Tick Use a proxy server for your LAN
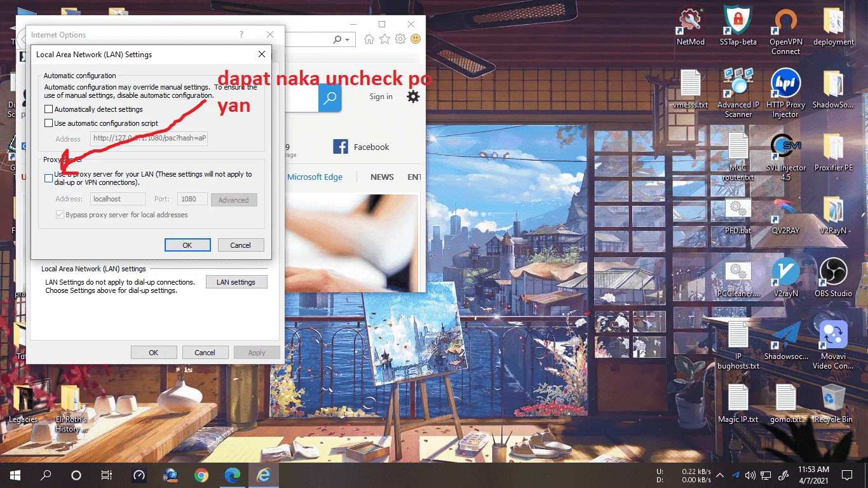The image size is (868, 488). pyautogui.click(x=48, y=179)
